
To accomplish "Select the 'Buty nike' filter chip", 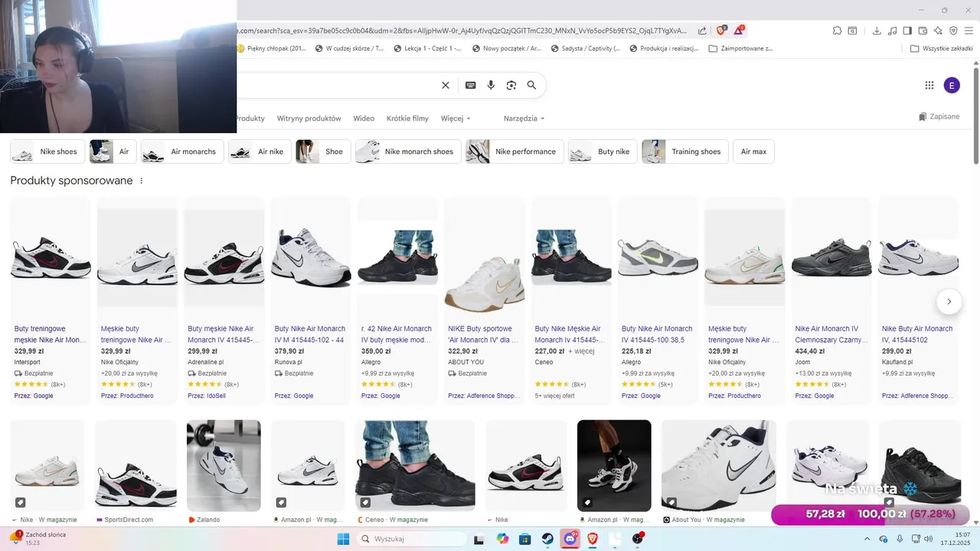I will coord(603,152).
